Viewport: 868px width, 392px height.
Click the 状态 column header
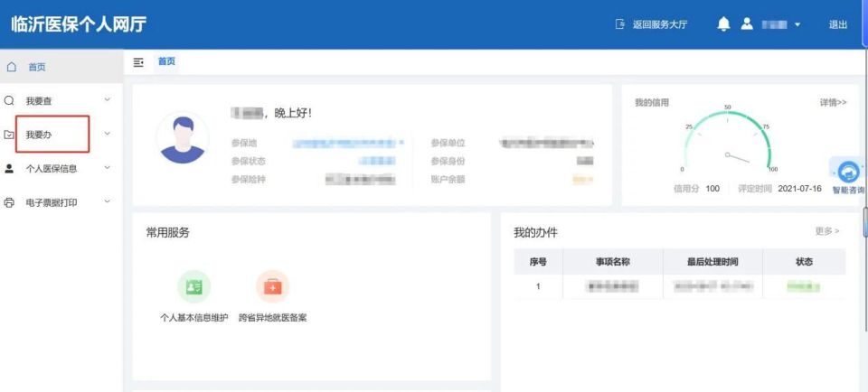pyautogui.click(x=804, y=262)
